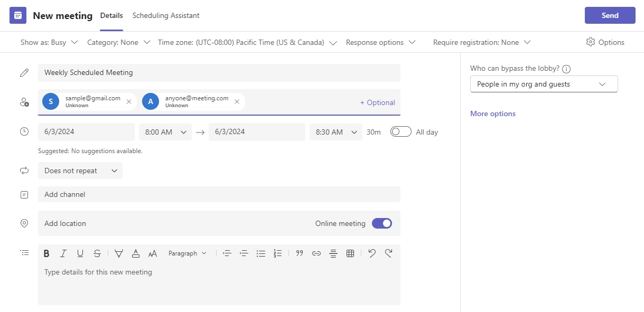Remove attendee sample@gmail.com

pyautogui.click(x=129, y=102)
